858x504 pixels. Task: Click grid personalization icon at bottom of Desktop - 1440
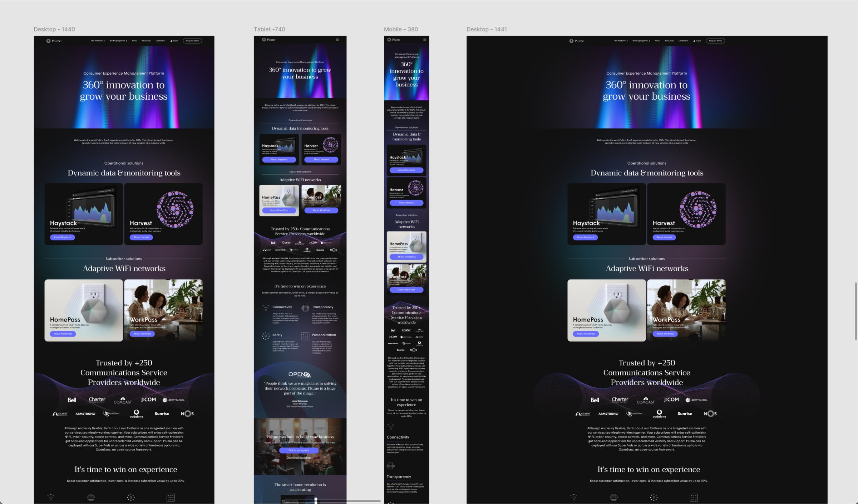tap(171, 497)
